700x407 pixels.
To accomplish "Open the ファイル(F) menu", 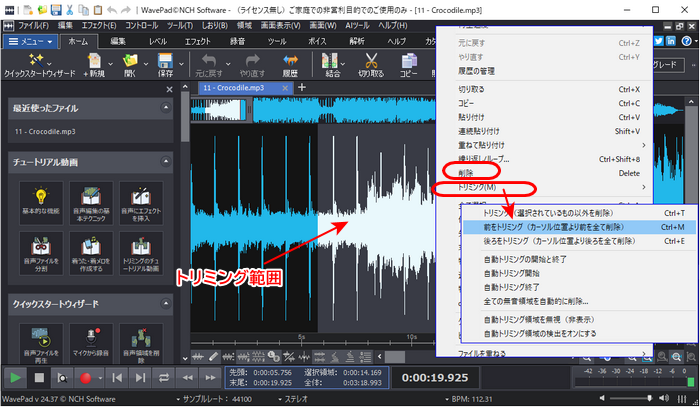I will (x=33, y=25).
